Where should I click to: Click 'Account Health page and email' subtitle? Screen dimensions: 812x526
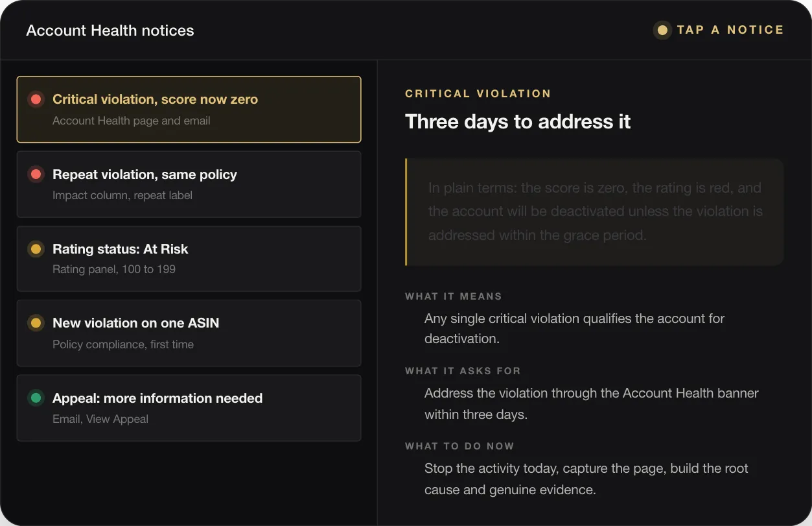coord(132,121)
